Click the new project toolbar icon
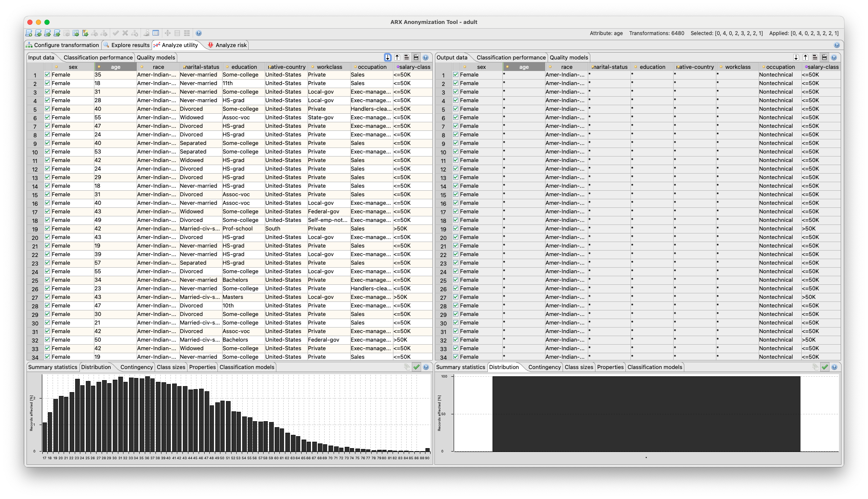The height and width of the screenshot is (499, 868). point(29,33)
